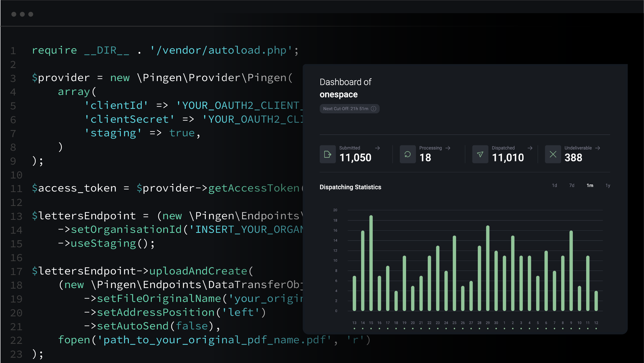Switch chart range to 7d
This screenshot has width=644, height=363.
tap(572, 185)
